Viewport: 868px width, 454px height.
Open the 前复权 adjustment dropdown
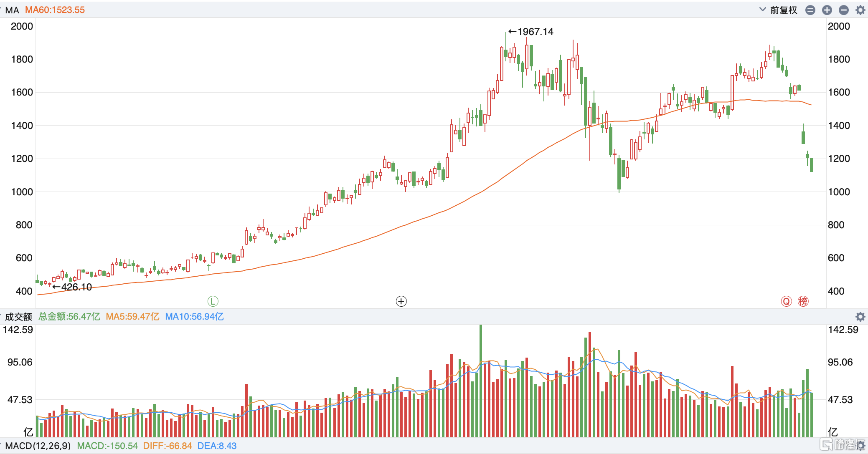tap(779, 10)
